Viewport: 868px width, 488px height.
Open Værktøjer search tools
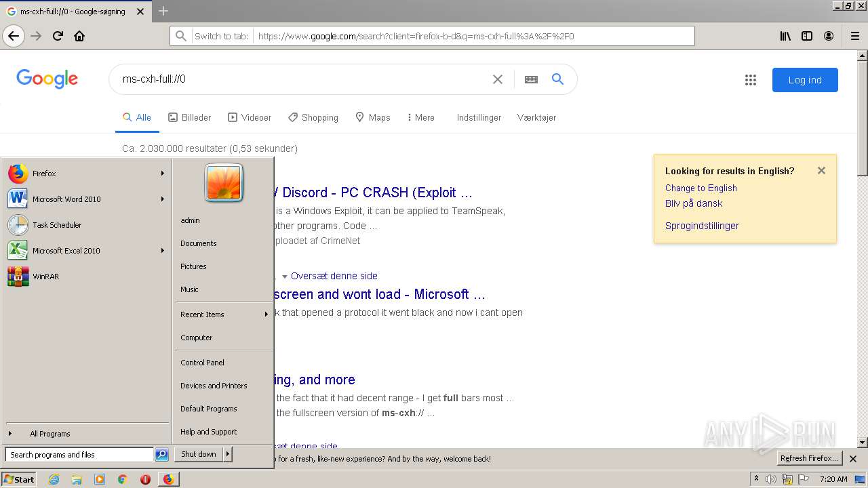[536, 117]
